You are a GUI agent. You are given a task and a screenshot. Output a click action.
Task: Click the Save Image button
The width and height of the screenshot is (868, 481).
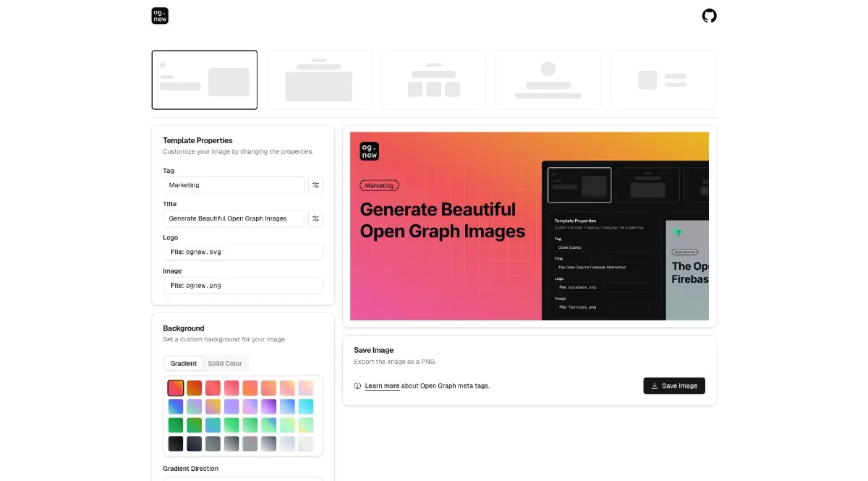click(673, 386)
